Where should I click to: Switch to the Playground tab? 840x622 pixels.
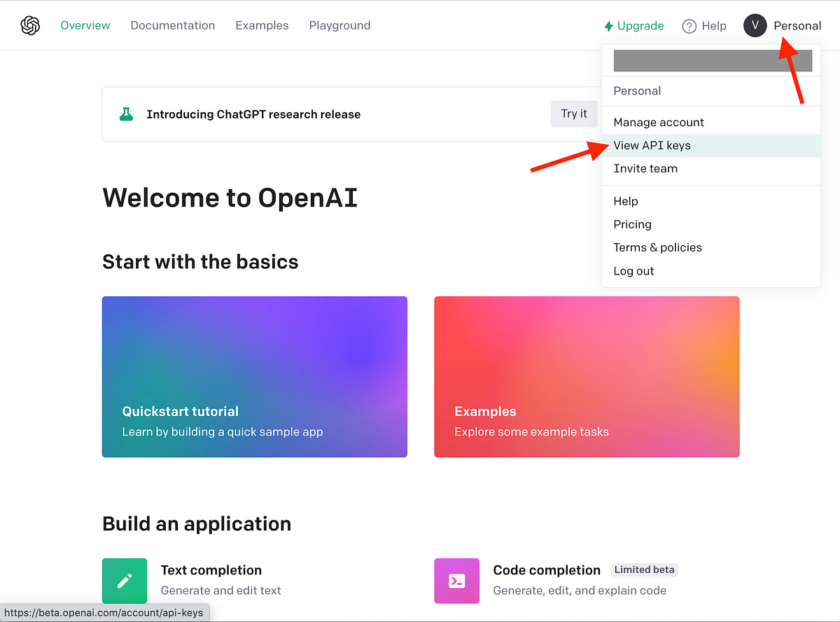coord(339,25)
